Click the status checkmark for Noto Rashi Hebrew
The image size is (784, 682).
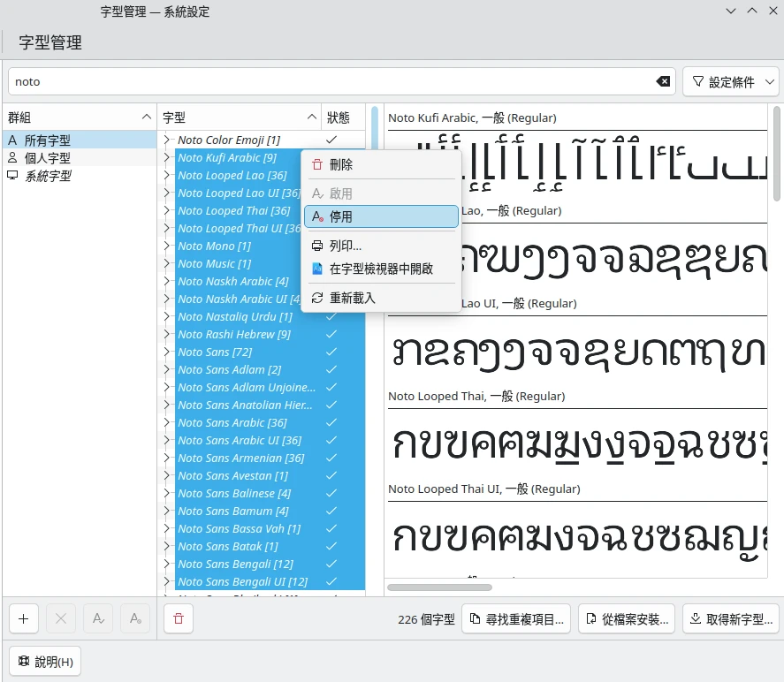[x=331, y=334]
